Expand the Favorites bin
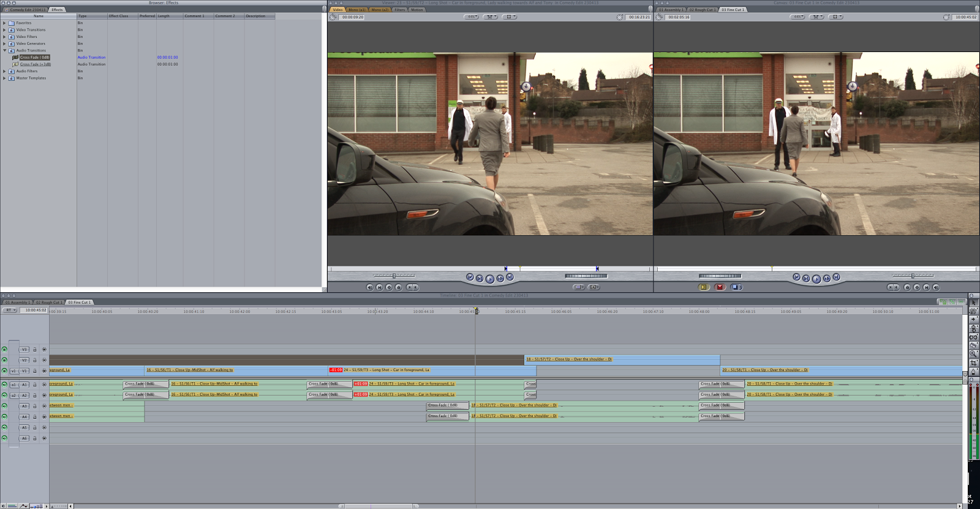Image resolution: width=980 pixels, height=509 pixels. 4,23
